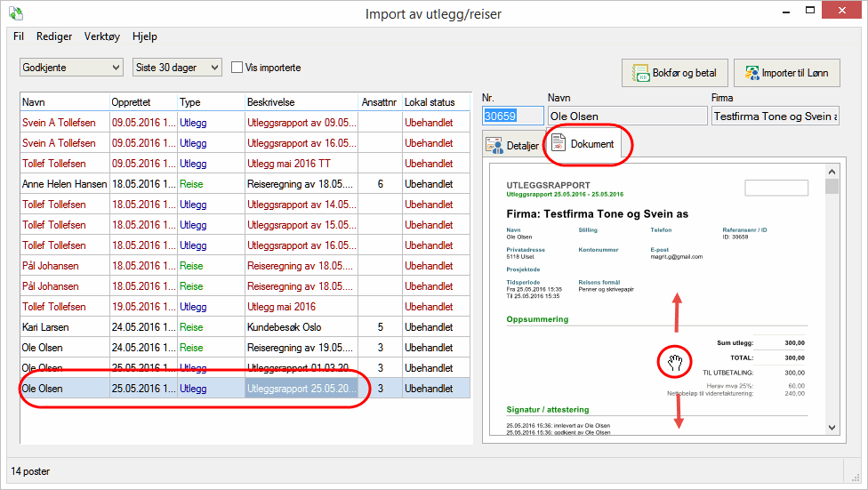Click the Firma input field
This screenshot has width=868, height=490.
[x=774, y=116]
